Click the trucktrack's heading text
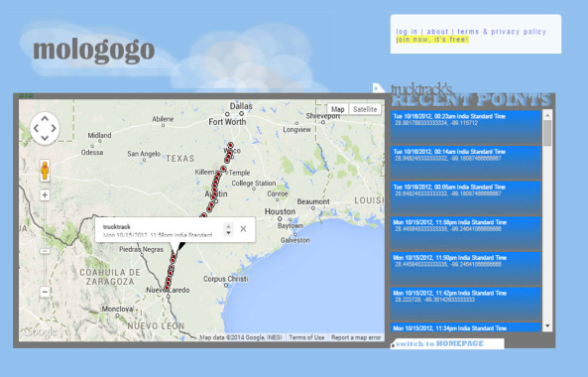 tap(421, 89)
